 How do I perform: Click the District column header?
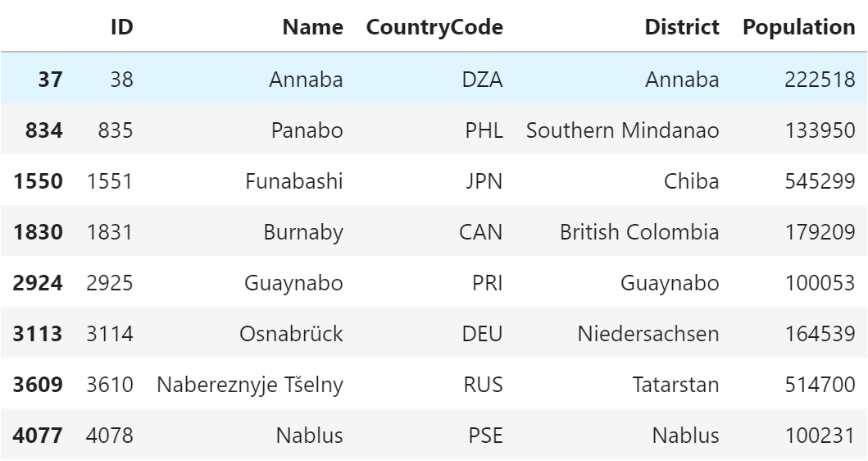click(x=681, y=27)
